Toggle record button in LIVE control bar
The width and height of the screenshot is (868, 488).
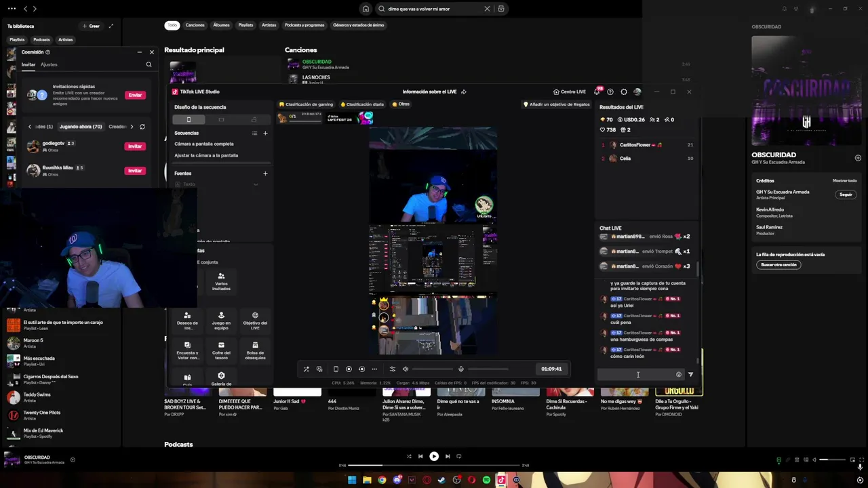click(x=349, y=369)
